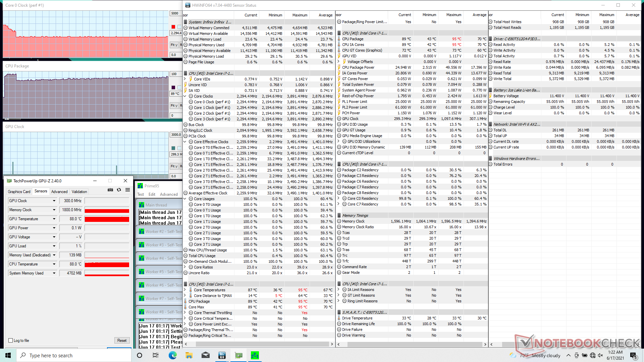This screenshot has width=644, height=362.
Task: Switch to GPU-Z Advanced tab
Action: point(59,192)
